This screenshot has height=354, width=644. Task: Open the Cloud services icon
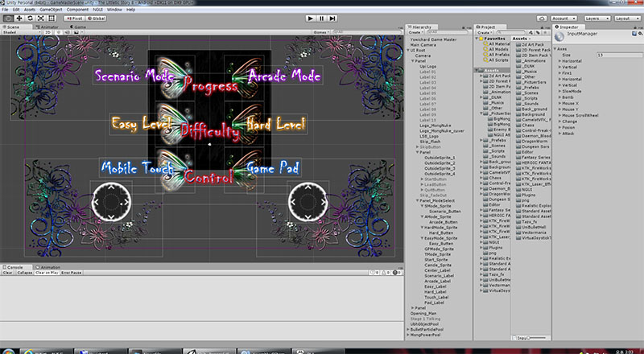542,19
